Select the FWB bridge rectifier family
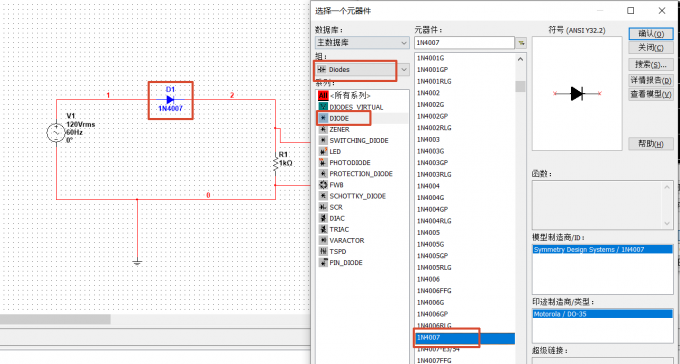This screenshot has width=680, height=364. point(336,185)
